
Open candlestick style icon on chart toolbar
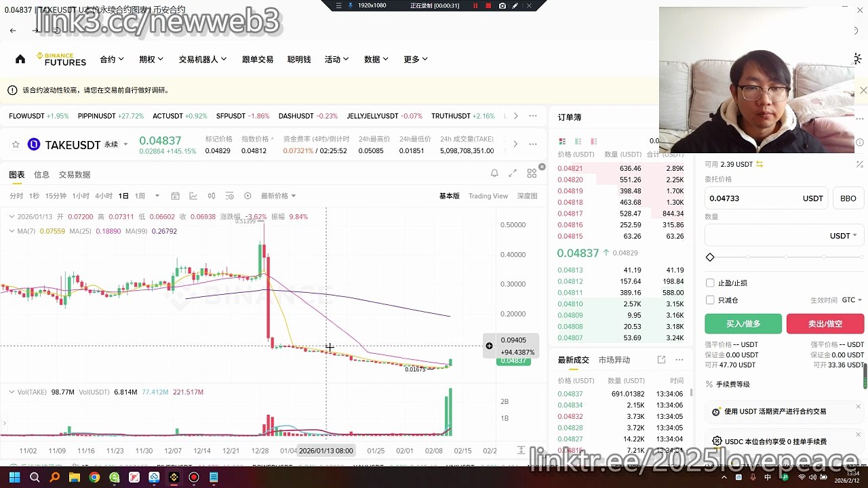click(x=212, y=196)
